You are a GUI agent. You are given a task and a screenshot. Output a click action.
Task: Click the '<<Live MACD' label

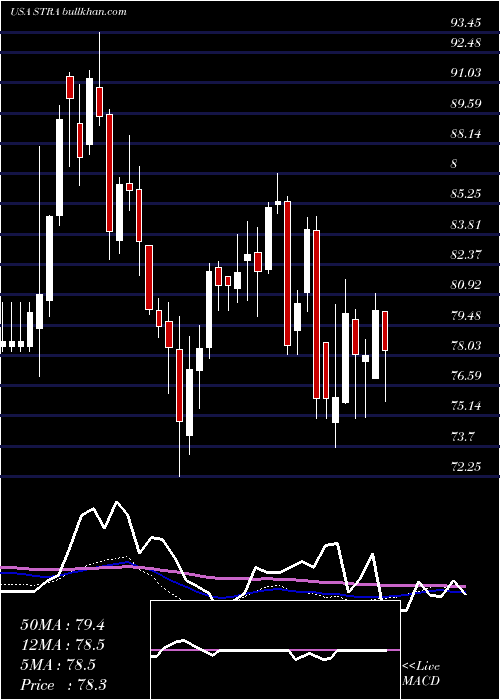(421, 674)
